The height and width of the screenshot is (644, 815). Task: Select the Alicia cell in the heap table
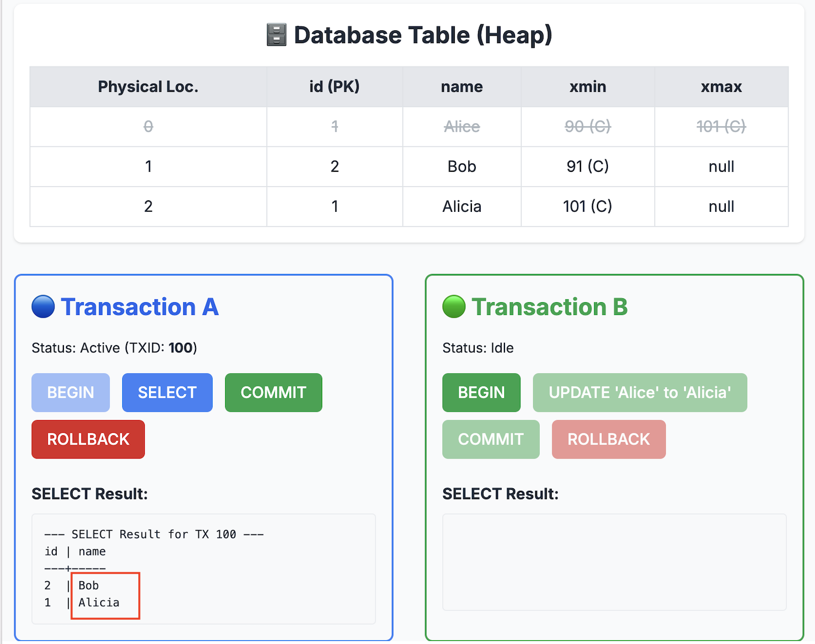[x=461, y=206]
